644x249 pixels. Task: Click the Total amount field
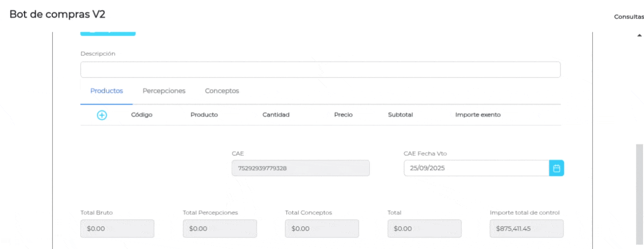point(424,229)
